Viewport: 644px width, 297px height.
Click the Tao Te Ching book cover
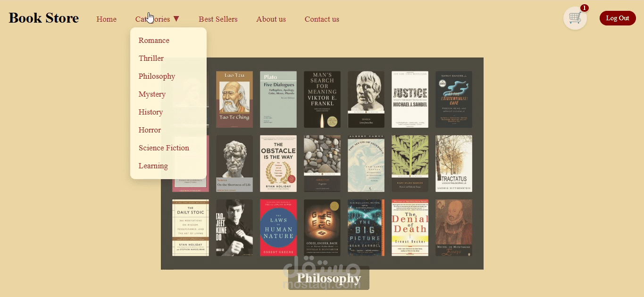click(x=234, y=99)
